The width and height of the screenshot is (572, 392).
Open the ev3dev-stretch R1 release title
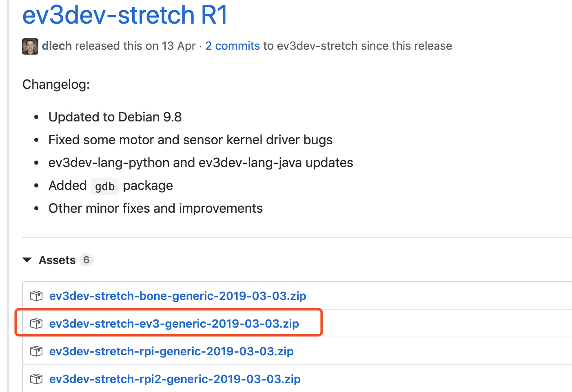125,15
